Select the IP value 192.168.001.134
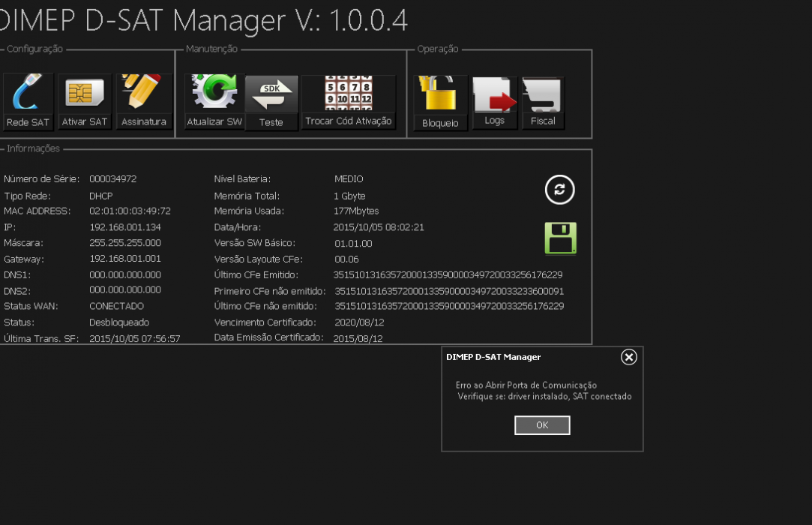This screenshot has height=525, width=812. (x=125, y=227)
